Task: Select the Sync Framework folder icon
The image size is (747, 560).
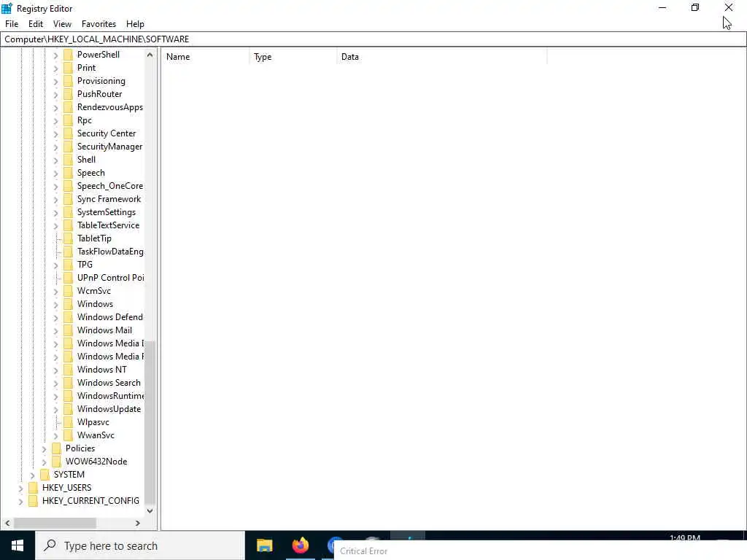Action: coord(68,199)
